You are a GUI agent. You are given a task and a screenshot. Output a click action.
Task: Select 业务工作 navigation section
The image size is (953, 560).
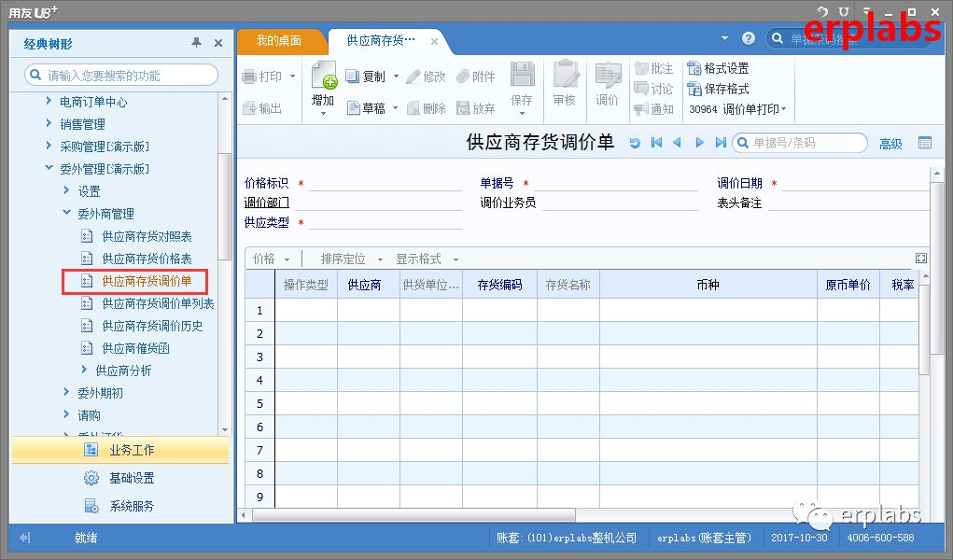point(120,450)
